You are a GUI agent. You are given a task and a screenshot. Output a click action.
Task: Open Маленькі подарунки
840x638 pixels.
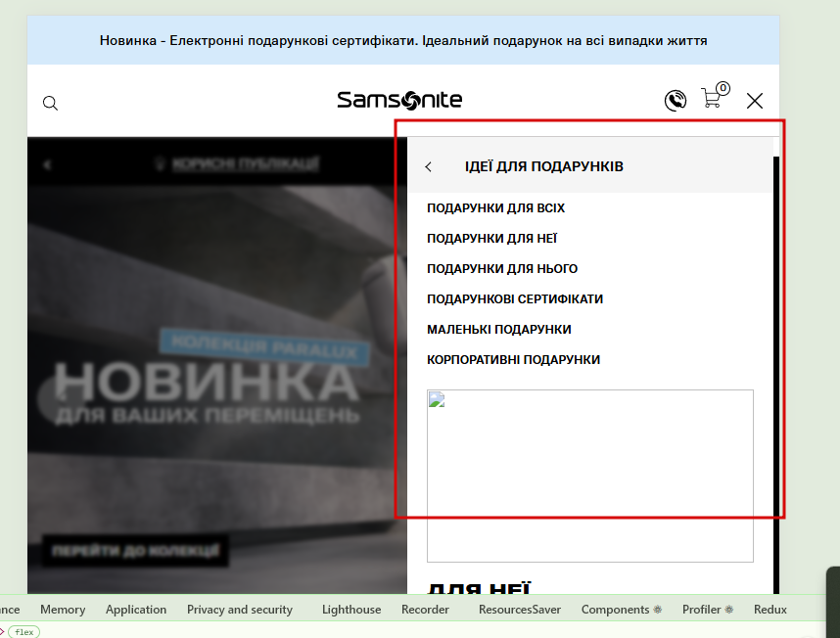pos(498,329)
